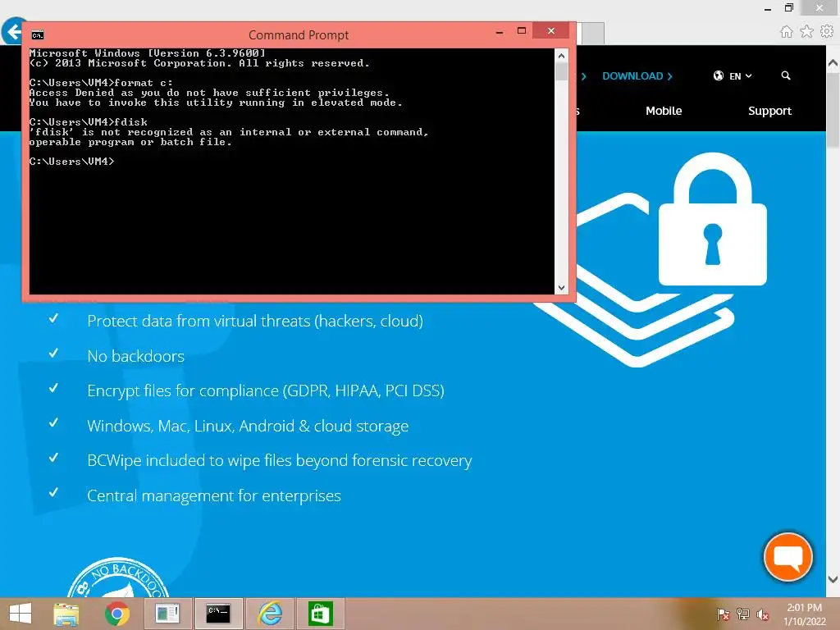Open browser settings gear icon
840x630 pixels.
tap(827, 32)
